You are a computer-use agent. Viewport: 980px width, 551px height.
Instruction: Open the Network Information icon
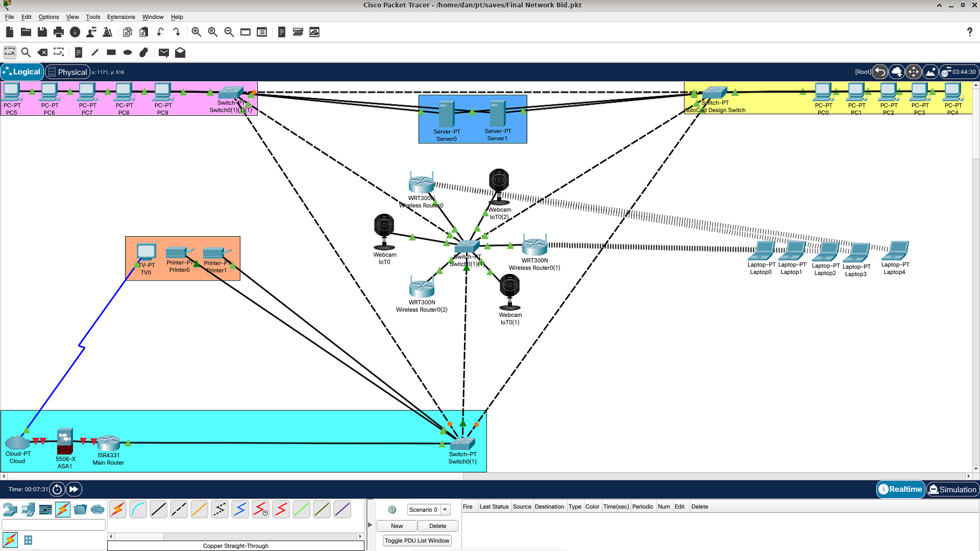tap(75, 32)
